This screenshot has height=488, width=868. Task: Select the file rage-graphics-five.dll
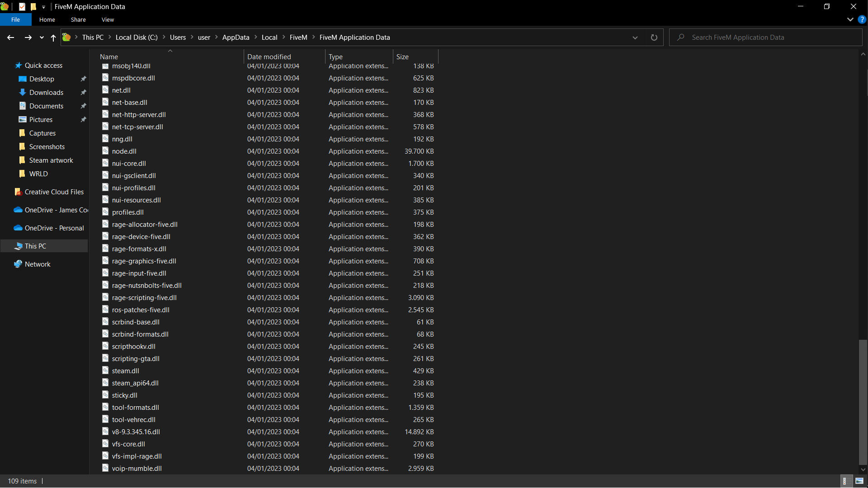point(144,261)
